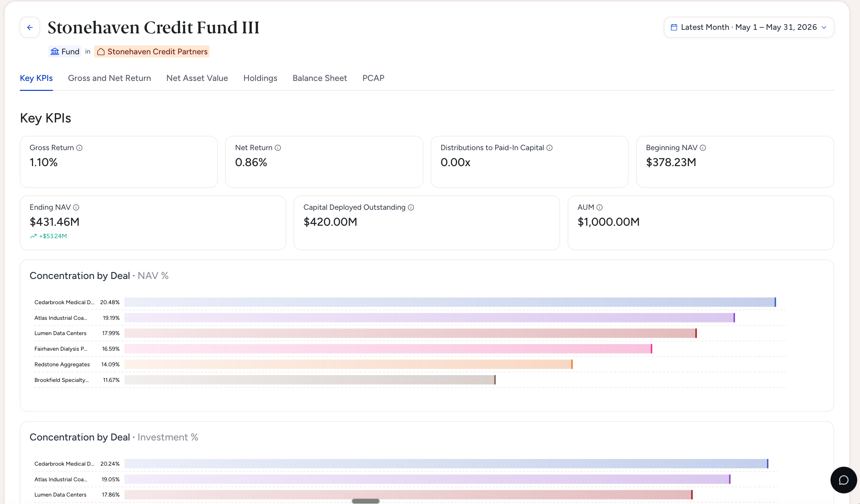Click the Cedarbrook Medical 20.48% NAV bar
Image resolution: width=860 pixels, height=504 pixels.
tap(450, 302)
